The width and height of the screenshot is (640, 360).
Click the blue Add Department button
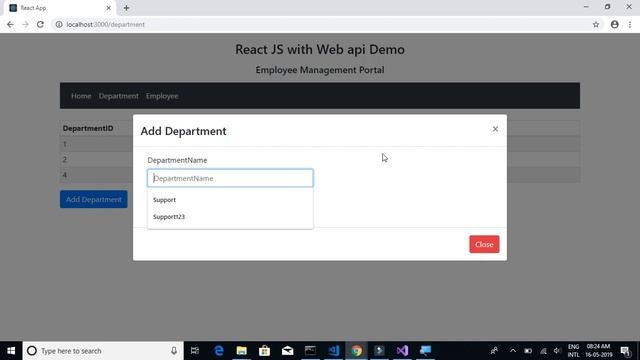coord(93,199)
